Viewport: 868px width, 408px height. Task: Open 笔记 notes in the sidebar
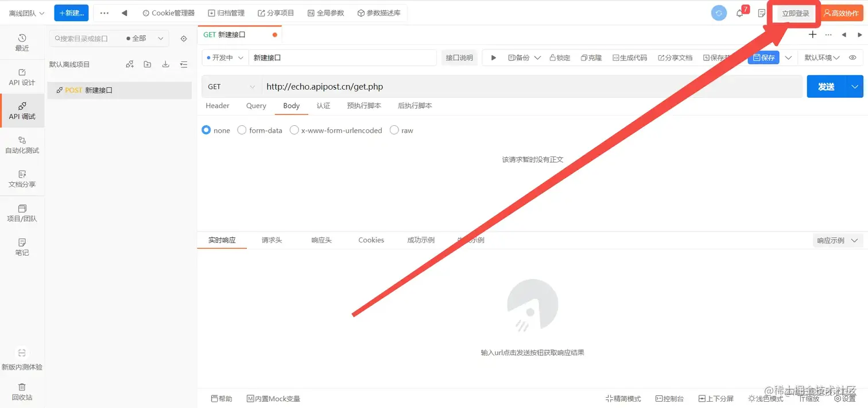point(22,247)
